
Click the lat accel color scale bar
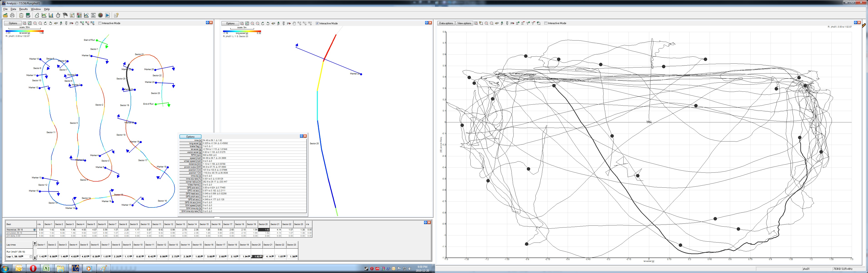coord(25,31)
